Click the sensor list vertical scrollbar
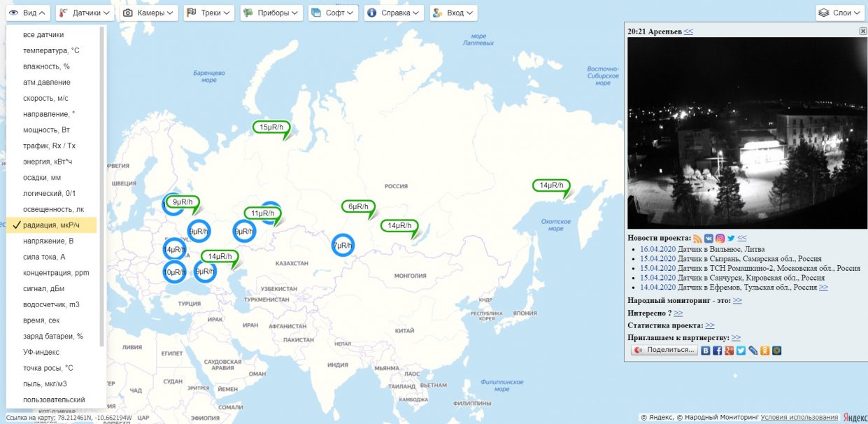Viewport: 868px width, 424px height. coord(102,186)
